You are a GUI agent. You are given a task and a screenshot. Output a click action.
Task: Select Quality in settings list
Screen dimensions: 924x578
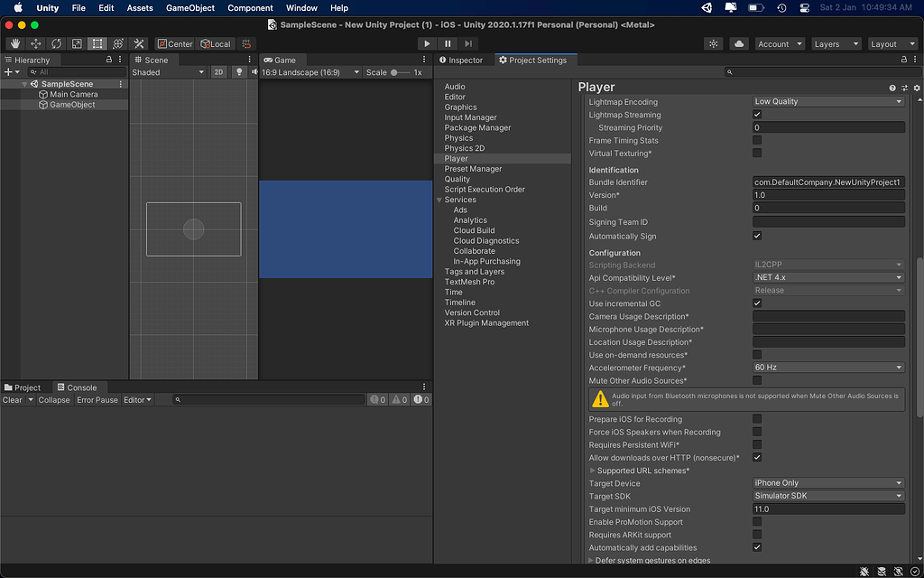pos(457,179)
